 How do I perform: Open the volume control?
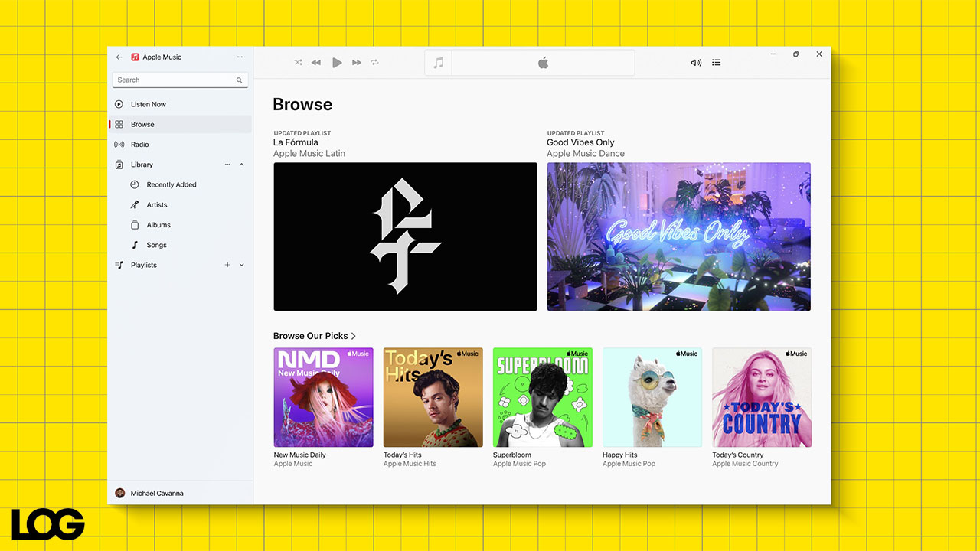click(696, 63)
